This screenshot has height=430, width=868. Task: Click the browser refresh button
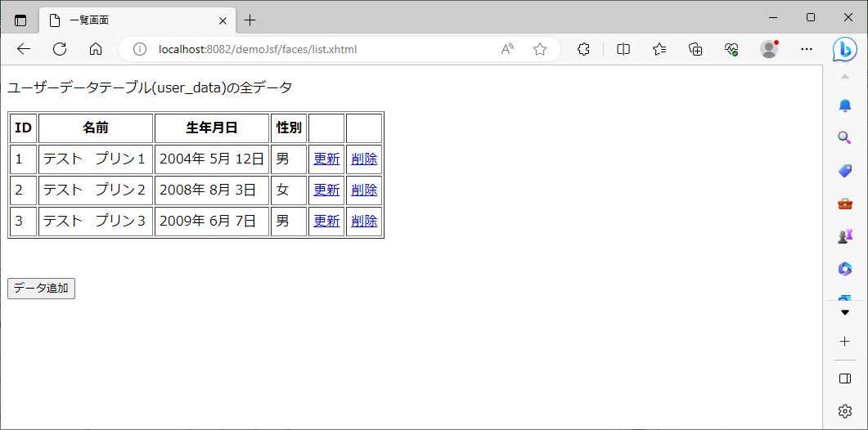pos(60,49)
